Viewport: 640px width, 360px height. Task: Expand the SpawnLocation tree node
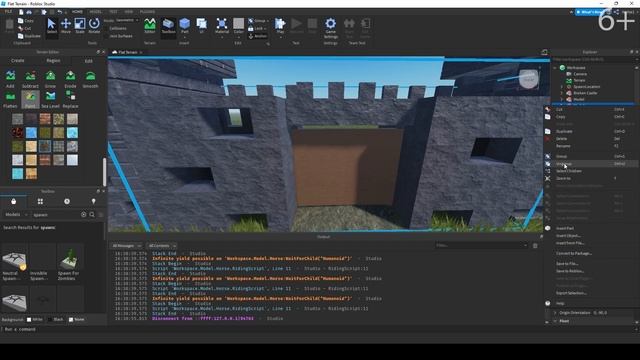click(x=562, y=87)
